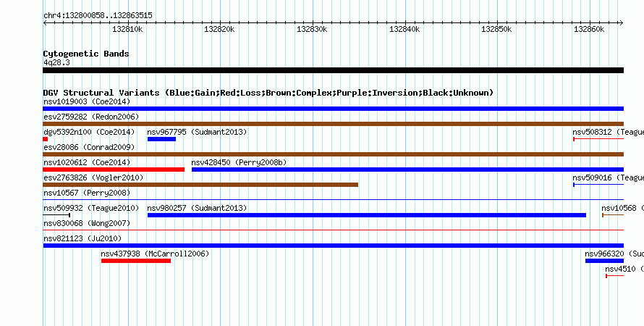Click the DGV Structural Variants track title
The image size is (644, 326).
click(x=268, y=93)
